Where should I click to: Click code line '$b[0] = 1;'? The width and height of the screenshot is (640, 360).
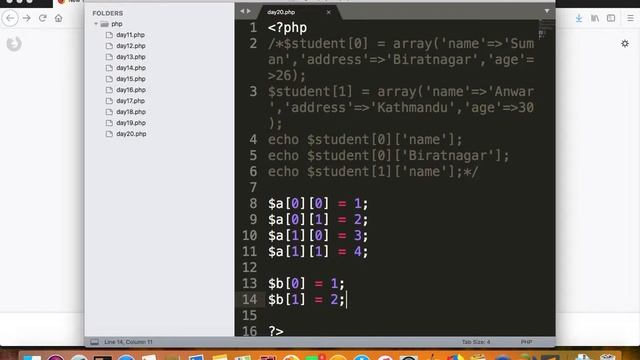coord(306,283)
